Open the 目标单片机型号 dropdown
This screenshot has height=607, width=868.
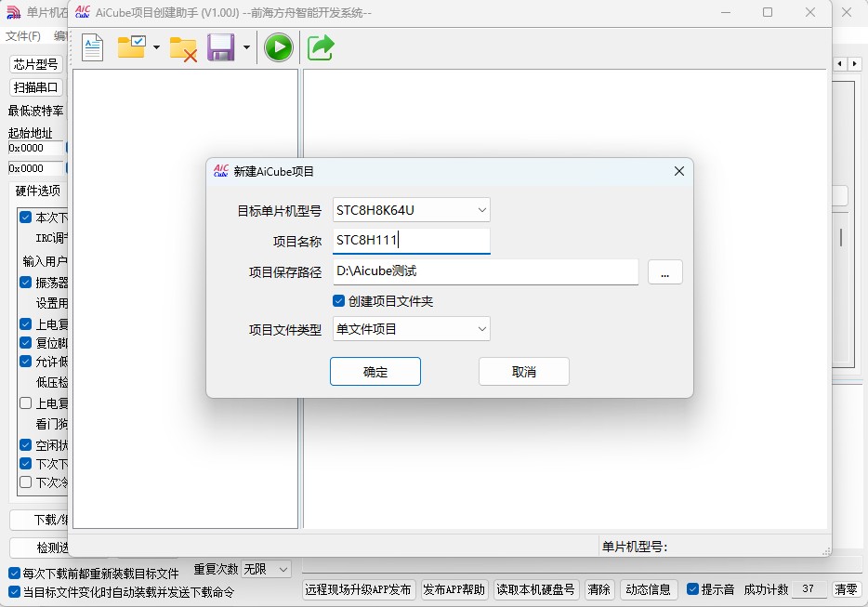click(x=412, y=210)
